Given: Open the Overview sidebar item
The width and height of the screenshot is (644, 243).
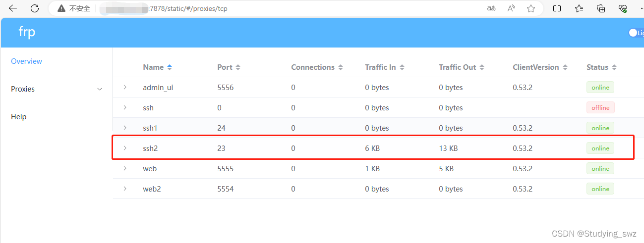Looking at the screenshot, I should click(27, 61).
